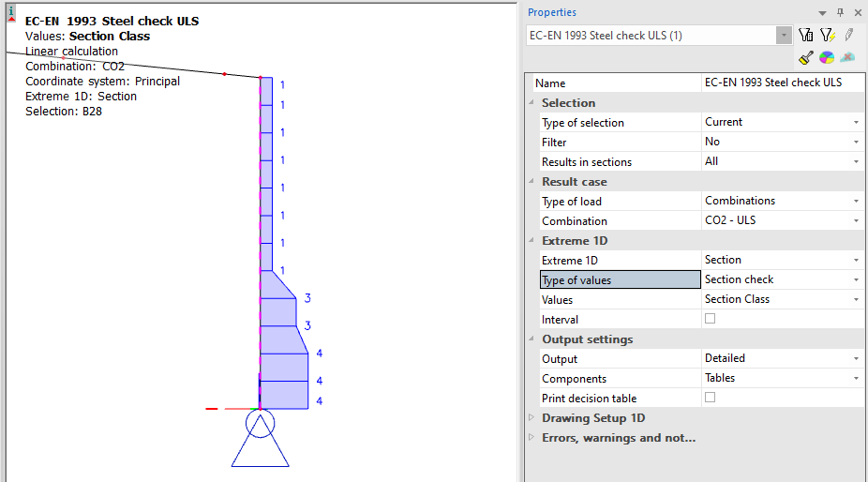868x482 pixels.
Task: Click the Coordinate system: Principal legend text
Action: pos(102,82)
